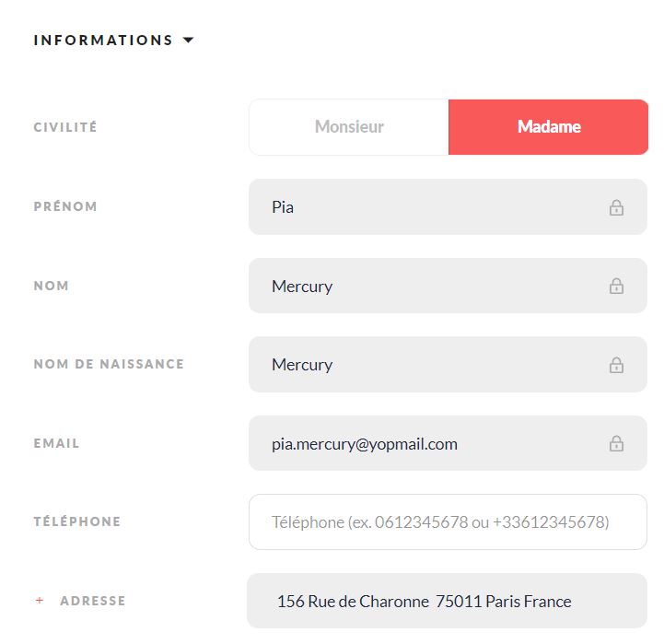The height and width of the screenshot is (644, 664).
Task: Click the EMAIL label
Action: (56, 443)
